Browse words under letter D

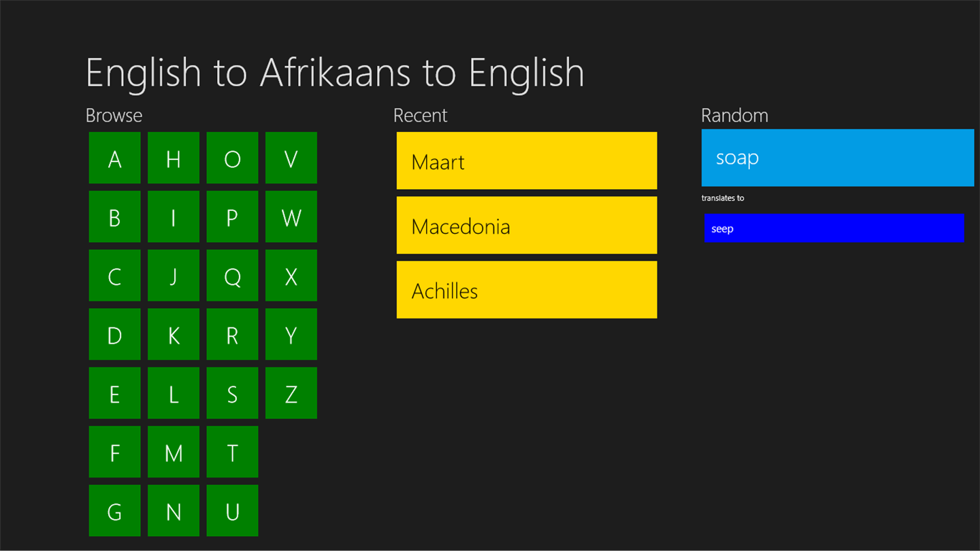point(114,334)
